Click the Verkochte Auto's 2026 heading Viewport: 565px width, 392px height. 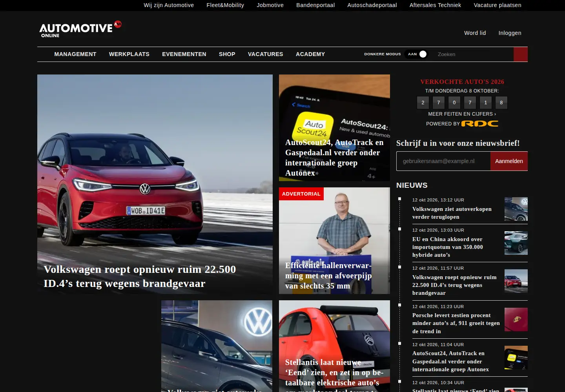click(462, 82)
